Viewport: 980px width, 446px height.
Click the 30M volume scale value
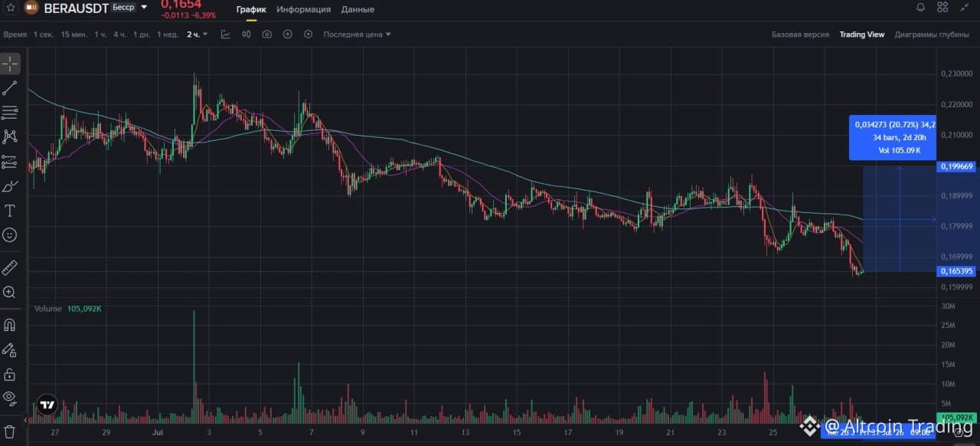946,307
